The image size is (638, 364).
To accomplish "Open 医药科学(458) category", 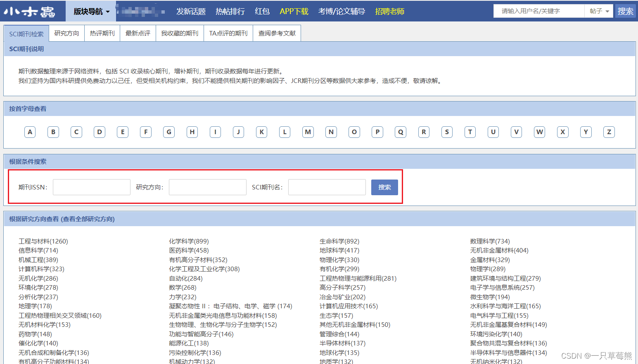I will point(189,251).
